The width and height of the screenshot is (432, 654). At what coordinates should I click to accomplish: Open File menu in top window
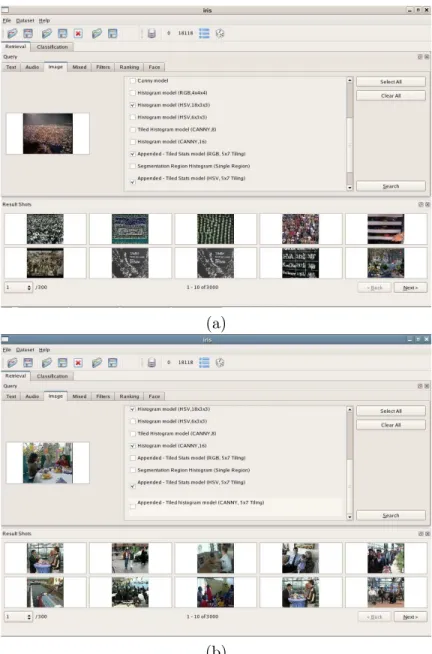(x=7, y=20)
